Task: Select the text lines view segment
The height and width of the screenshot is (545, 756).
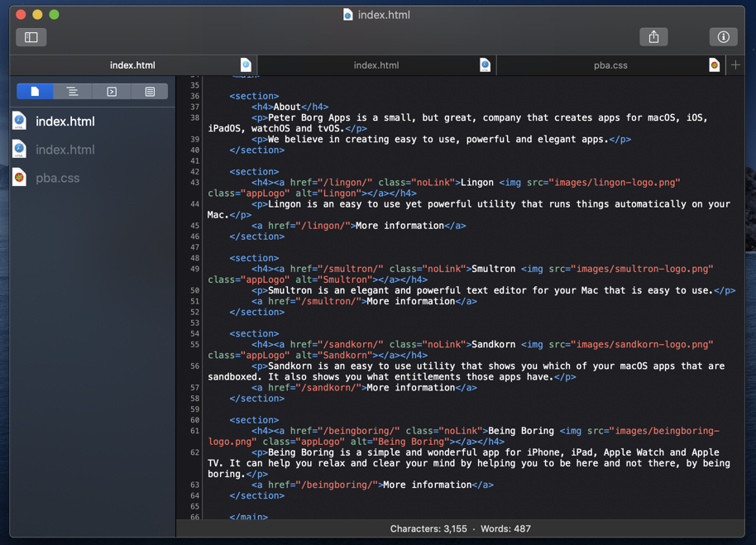Action: coord(150,92)
